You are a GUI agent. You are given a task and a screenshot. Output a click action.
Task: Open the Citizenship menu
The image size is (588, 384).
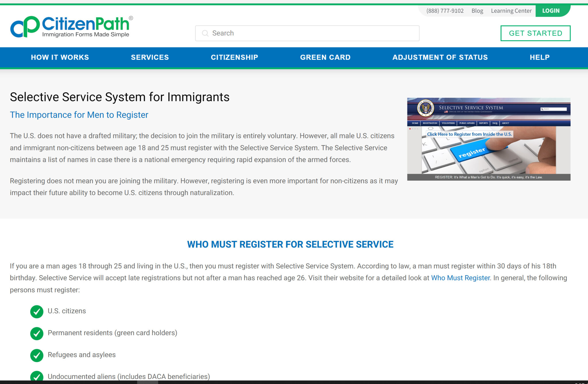click(x=235, y=57)
